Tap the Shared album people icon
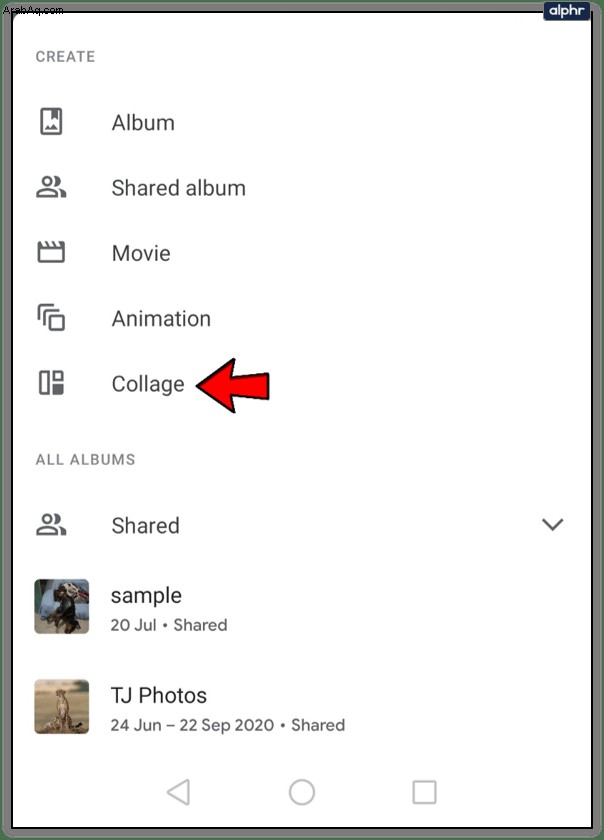This screenshot has height=840, width=604. (x=51, y=187)
